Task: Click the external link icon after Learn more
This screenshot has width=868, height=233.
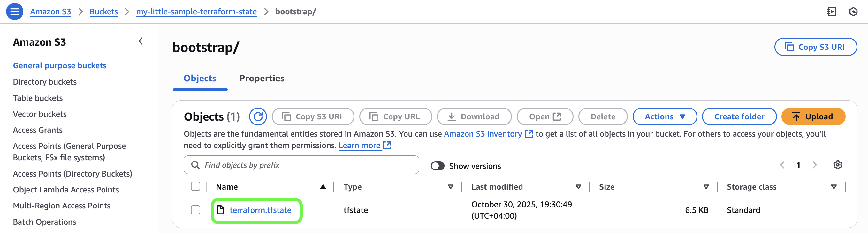Action: click(387, 146)
